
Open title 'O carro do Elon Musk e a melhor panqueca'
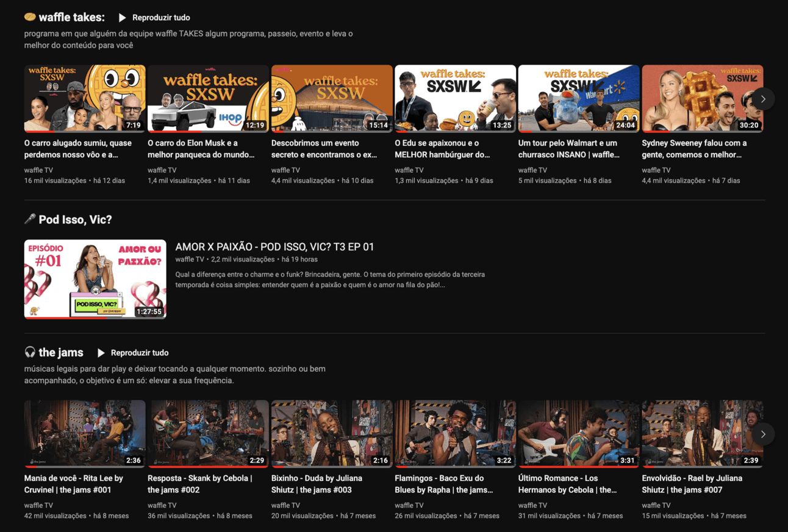coord(201,149)
